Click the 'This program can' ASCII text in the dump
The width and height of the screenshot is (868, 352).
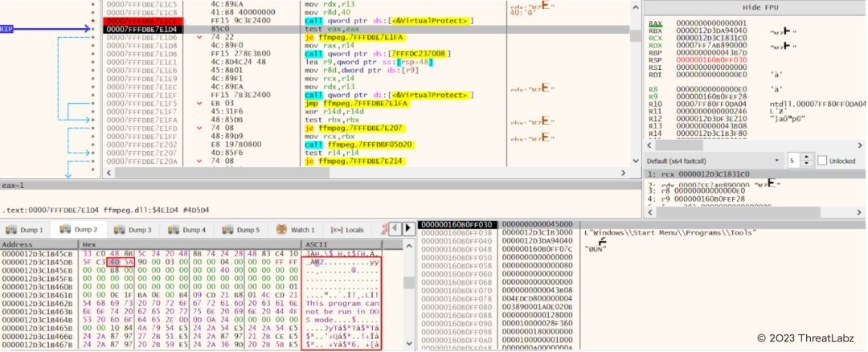tap(342, 303)
